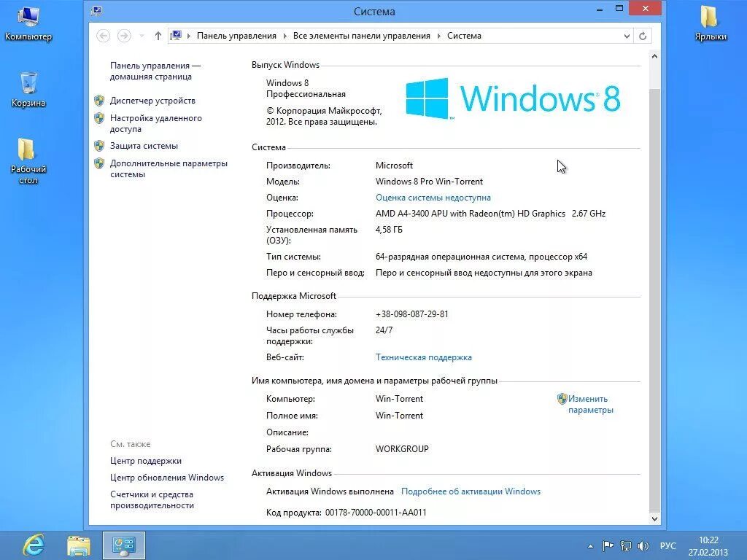
Task: Expand chevron after Панель управления breadcrumb
Action: coord(285,36)
